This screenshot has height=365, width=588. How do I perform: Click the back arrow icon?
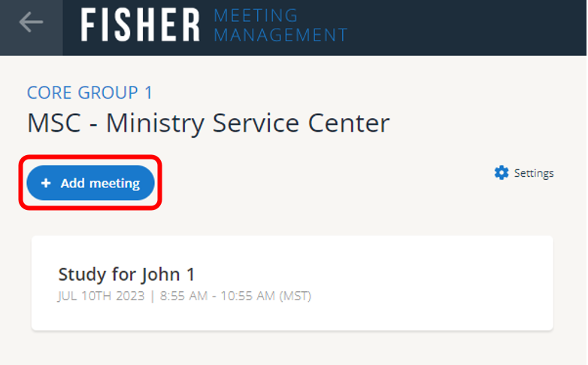pos(31,23)
